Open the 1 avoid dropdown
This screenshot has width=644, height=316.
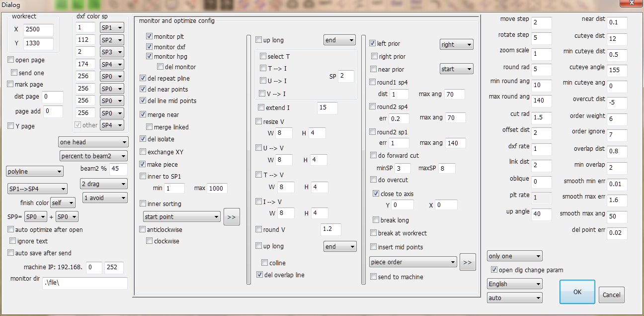[105, 198]
